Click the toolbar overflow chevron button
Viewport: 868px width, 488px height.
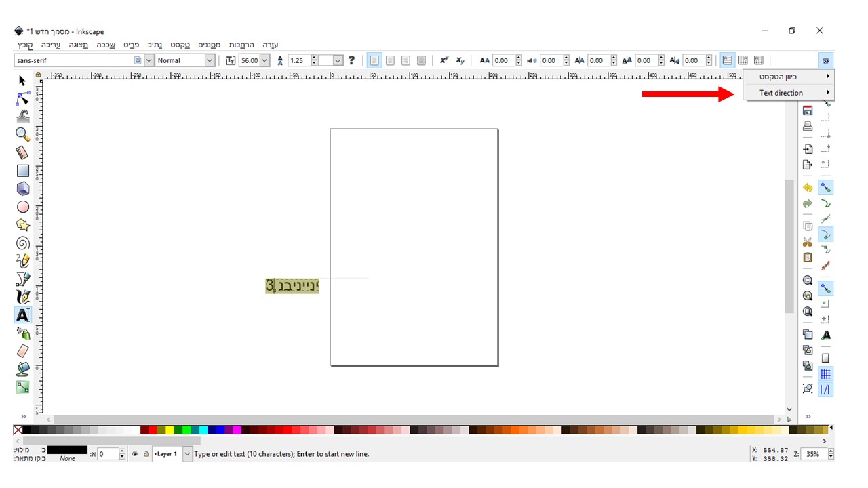click(825, 60)
